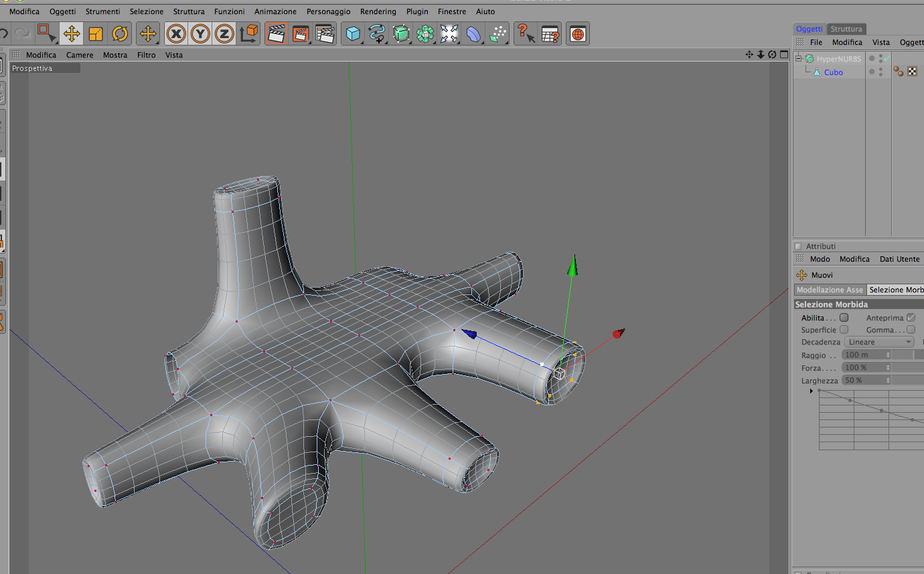Toggle X axis lock
Viewport: 924px width, 574px height.
[x=176, y=33]
